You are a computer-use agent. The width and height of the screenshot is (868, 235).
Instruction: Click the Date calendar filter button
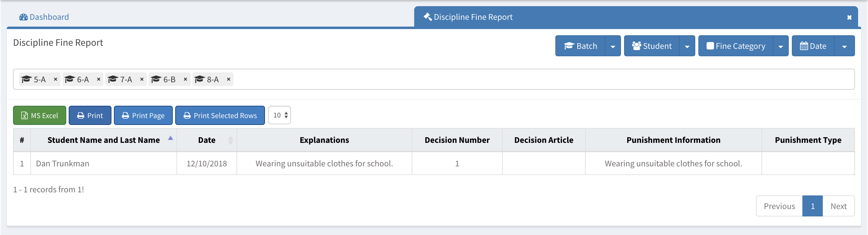(813, 46)
